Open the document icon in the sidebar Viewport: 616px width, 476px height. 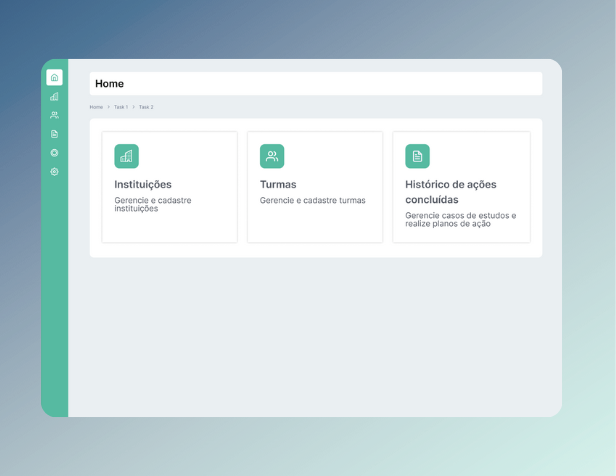[x=54, y=134]
